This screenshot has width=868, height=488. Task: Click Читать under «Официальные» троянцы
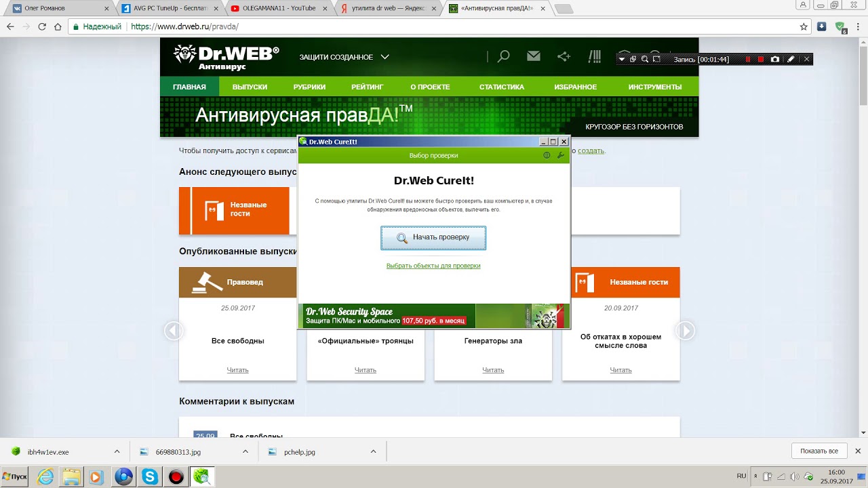(366, 370)
